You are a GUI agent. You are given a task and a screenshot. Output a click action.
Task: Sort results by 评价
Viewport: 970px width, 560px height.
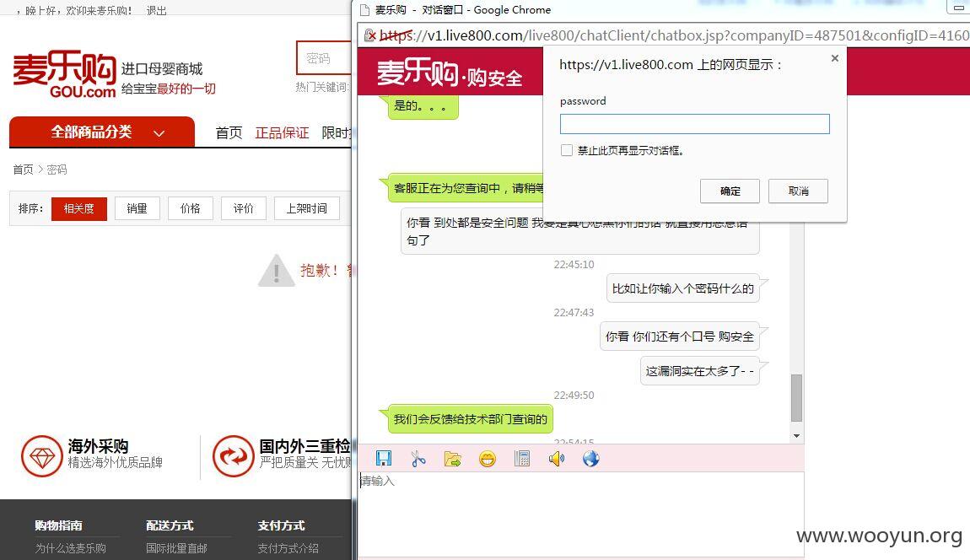point(244,208)
